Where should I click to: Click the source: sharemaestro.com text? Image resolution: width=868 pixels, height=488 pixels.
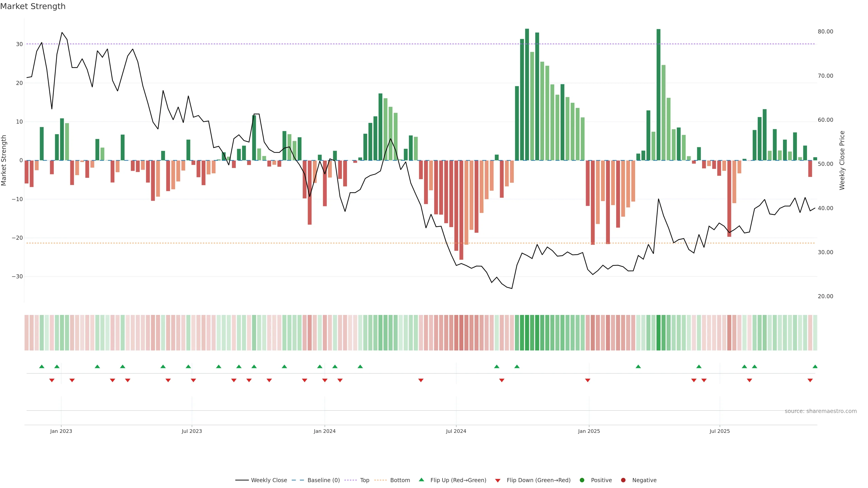(821, 411)
